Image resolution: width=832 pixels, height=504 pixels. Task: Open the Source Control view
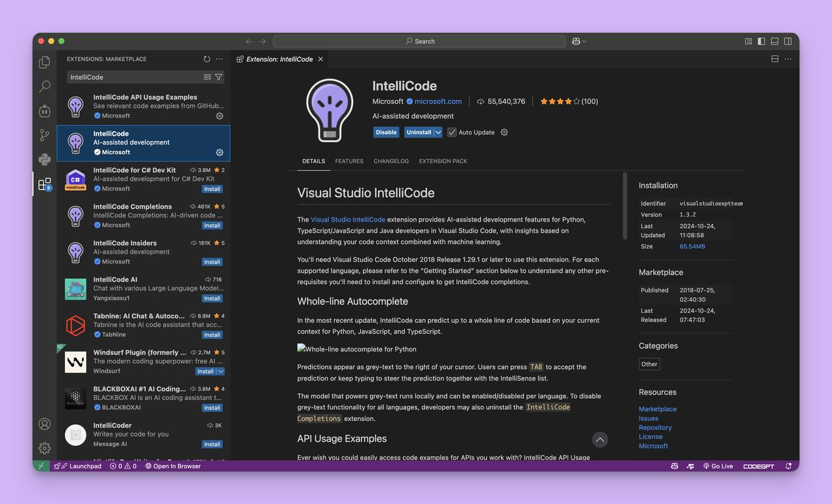(44, 135)
